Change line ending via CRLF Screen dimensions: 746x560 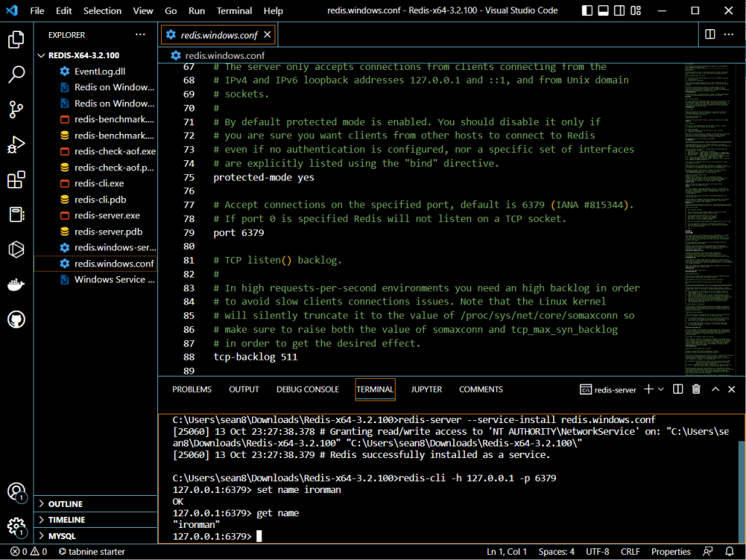coord(630,551)
